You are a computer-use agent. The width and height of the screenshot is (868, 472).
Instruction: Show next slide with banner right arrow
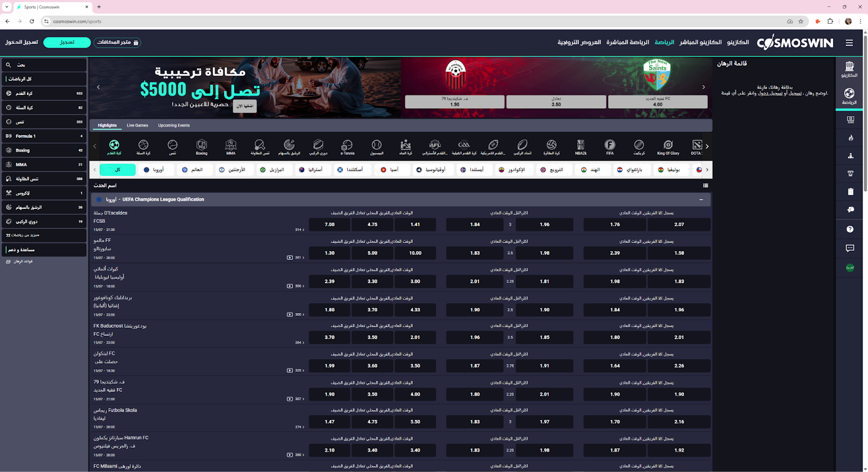click(704, 87)
